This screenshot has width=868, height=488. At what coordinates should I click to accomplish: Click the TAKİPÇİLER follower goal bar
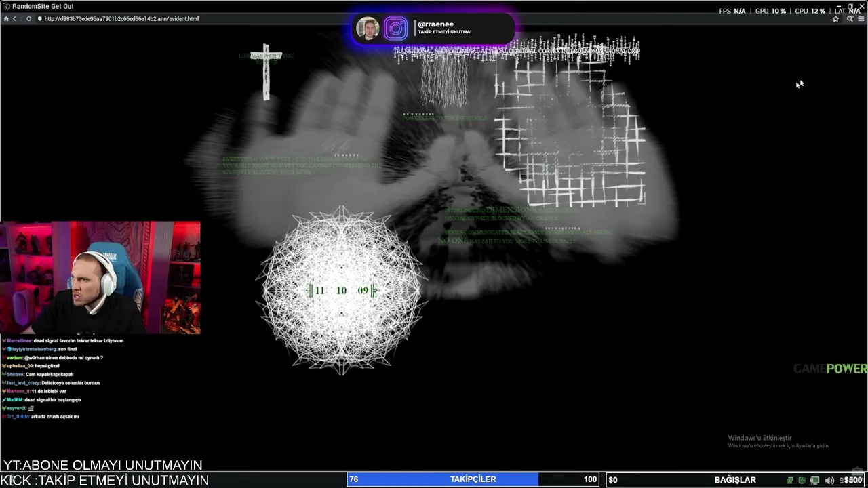pos(473,479)
